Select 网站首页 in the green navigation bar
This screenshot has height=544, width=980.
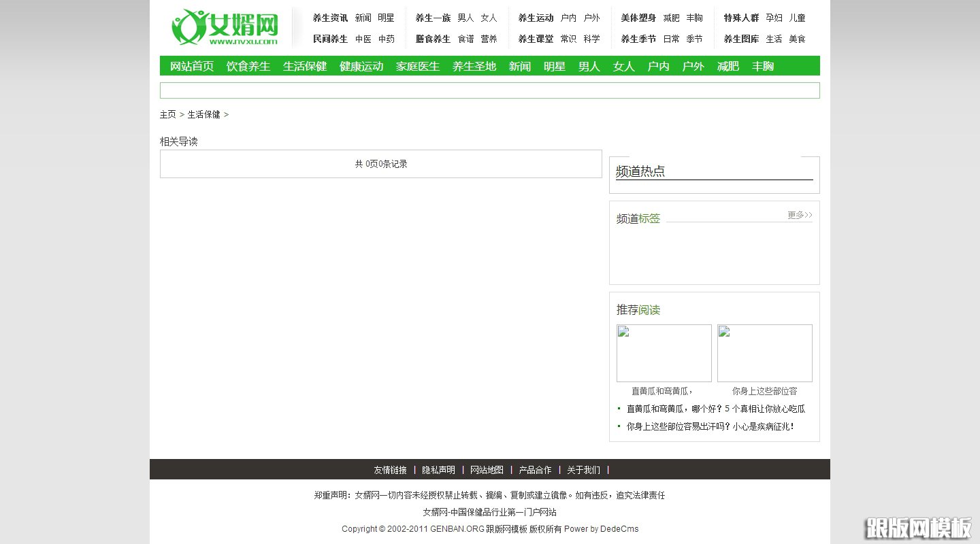point(191,66)
